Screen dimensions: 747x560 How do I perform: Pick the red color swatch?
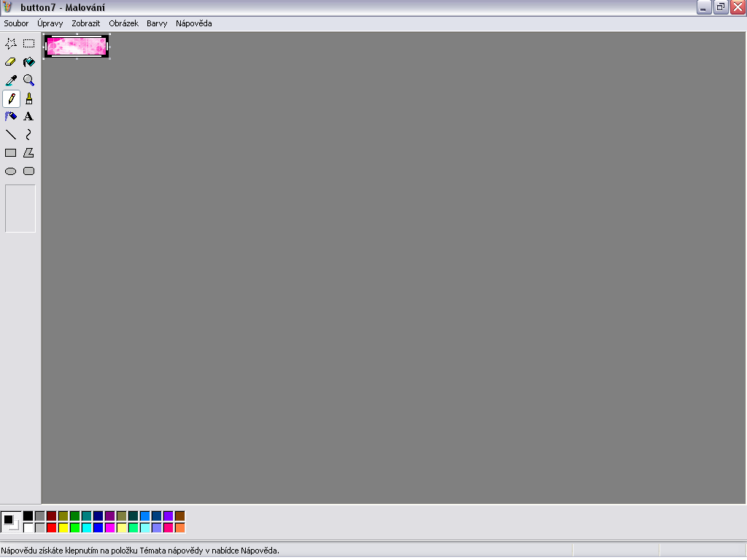click(x=52, y=527)
